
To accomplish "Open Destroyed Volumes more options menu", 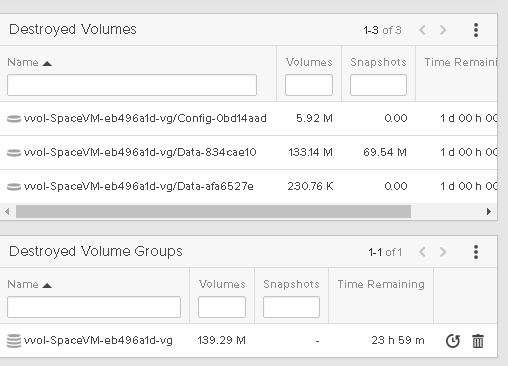I will click(476, 30).
